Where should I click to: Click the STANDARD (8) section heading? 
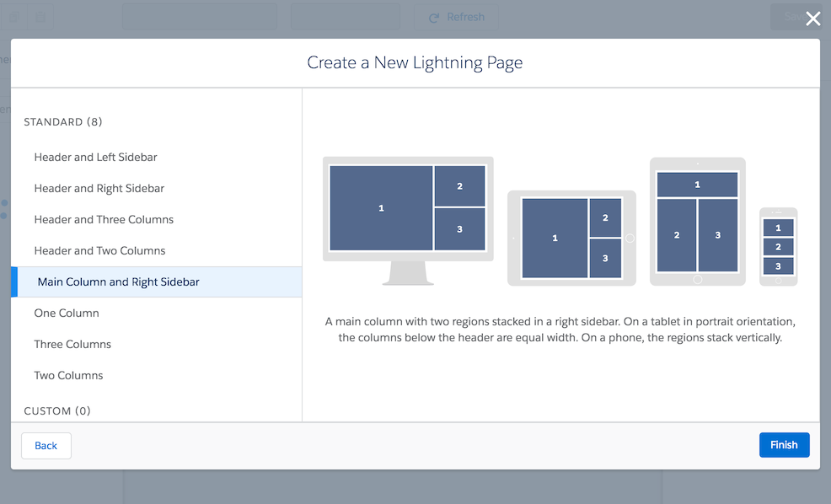coord(63,122)
